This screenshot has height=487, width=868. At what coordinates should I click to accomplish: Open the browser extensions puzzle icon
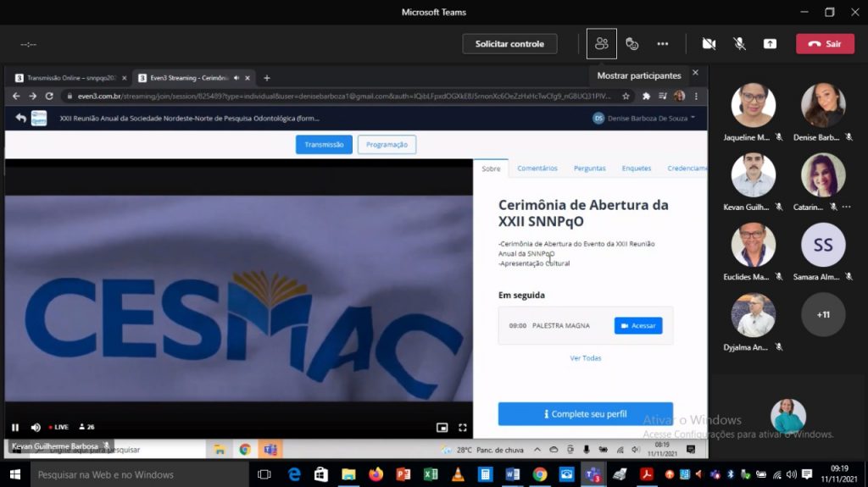[x=646, y=97]
